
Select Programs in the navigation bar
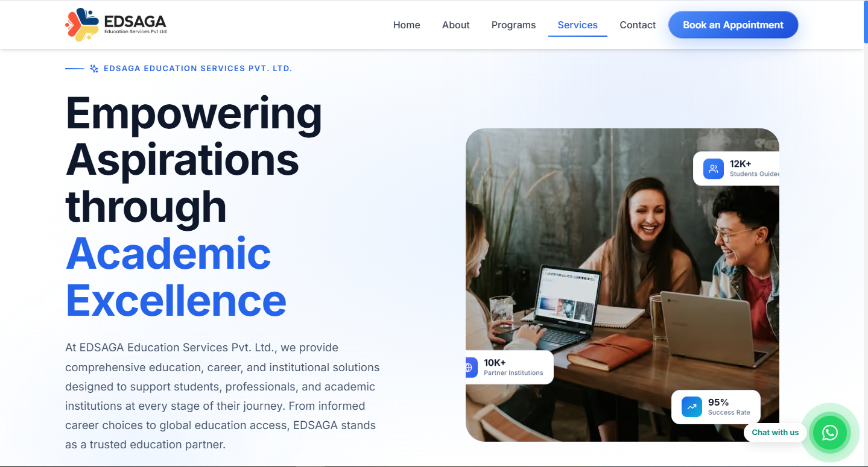(x=513, y=25)
